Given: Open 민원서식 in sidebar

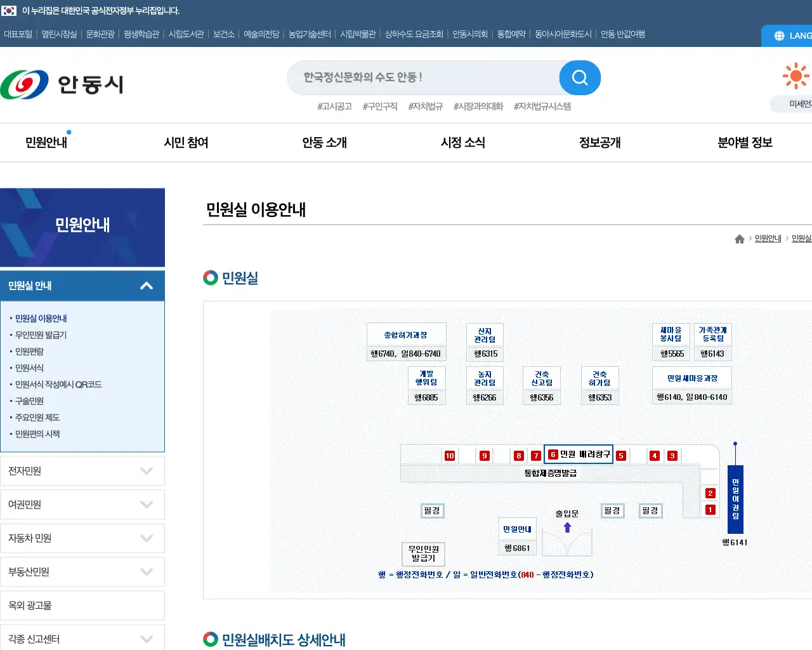Looking at the screenshot, I should click(x=29, y=368).
